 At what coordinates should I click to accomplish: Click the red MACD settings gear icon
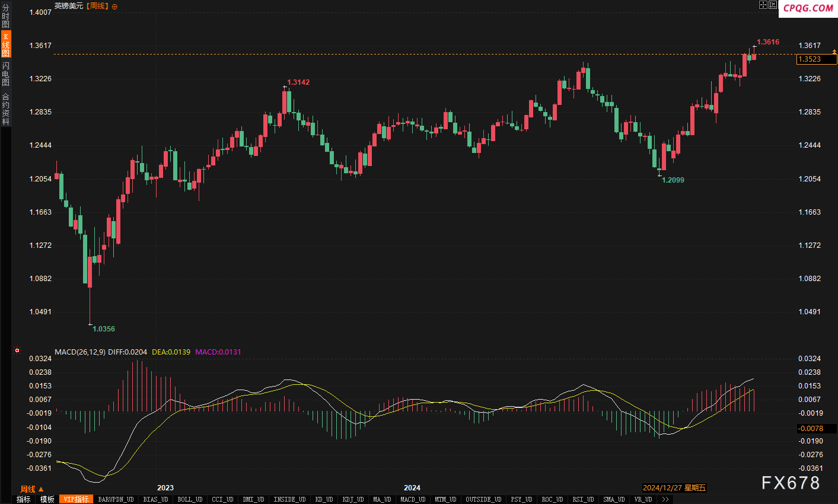click(17, 350)
